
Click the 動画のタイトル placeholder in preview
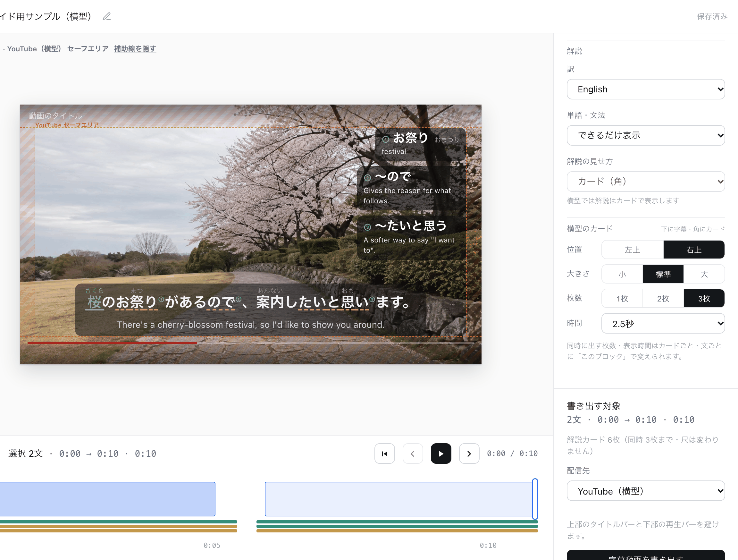[x=55, y=116]
